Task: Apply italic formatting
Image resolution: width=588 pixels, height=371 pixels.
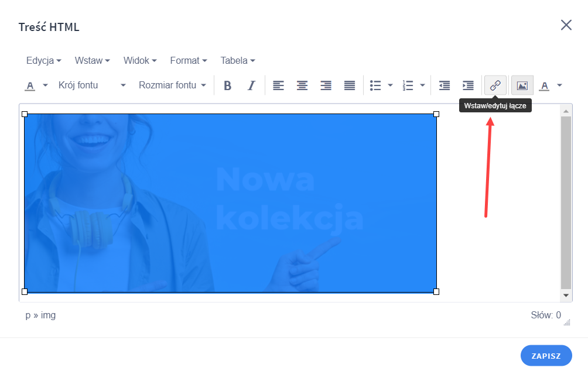Action: (x=251, y=85)
